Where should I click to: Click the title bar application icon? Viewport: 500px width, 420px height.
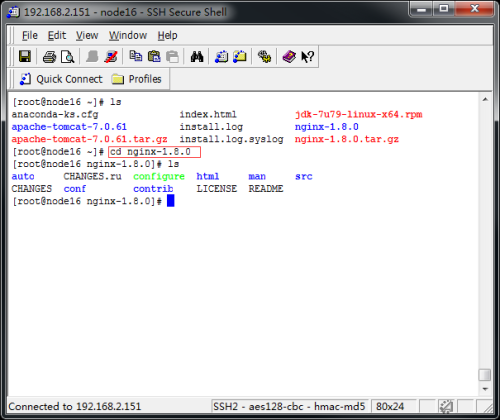click(x=13, y=12)
